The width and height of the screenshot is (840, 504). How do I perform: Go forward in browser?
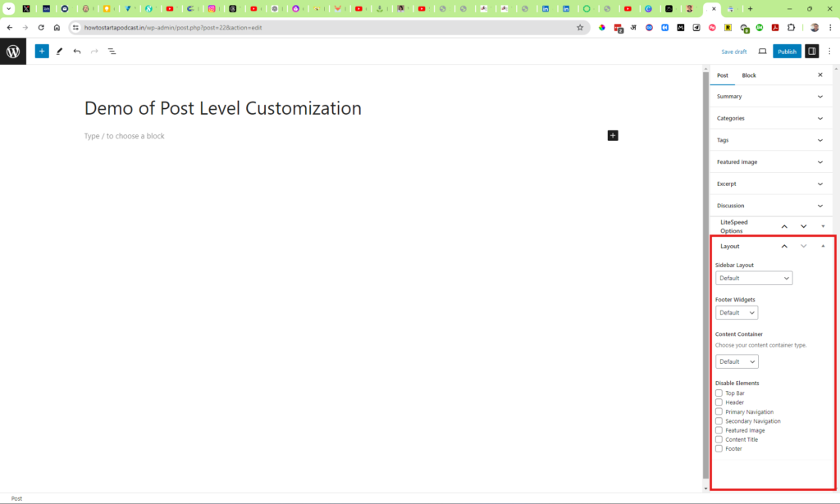[25, 27]
